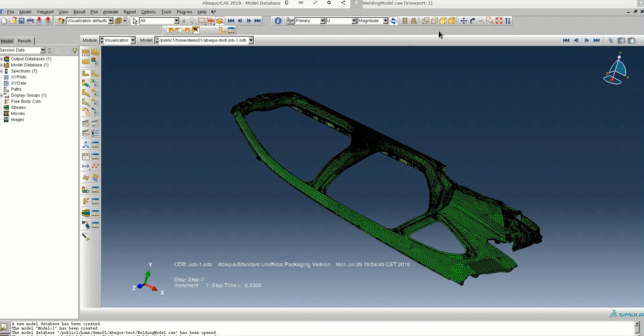Open the Viewport menu

tap(45, 12)
